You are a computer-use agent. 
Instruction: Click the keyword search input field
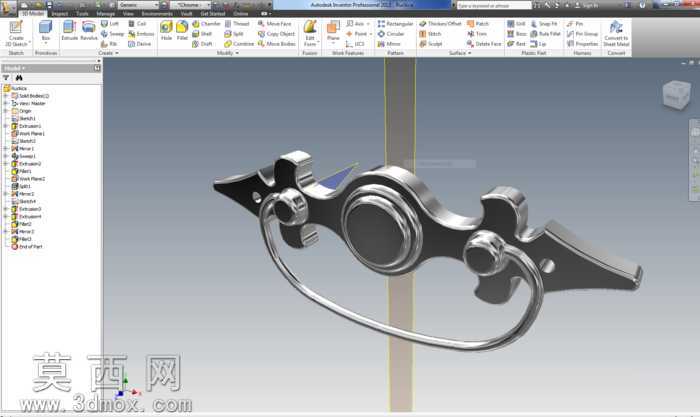click(494, 5)
